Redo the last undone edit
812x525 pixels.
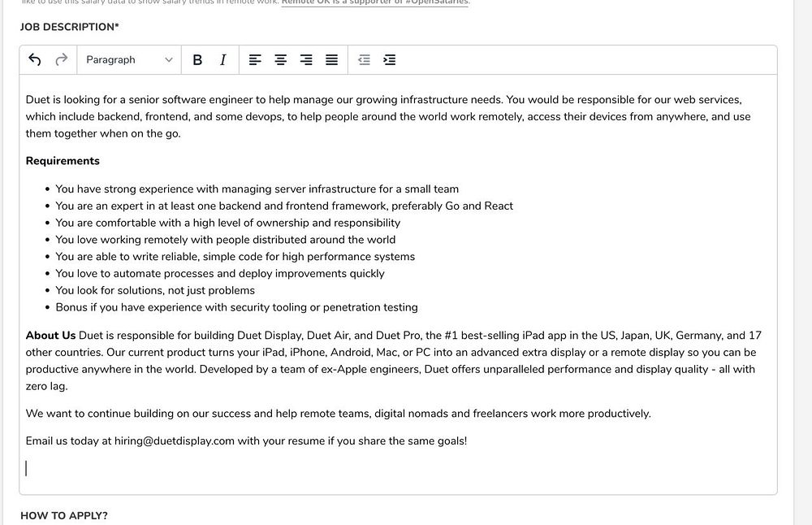coord(62,59)
